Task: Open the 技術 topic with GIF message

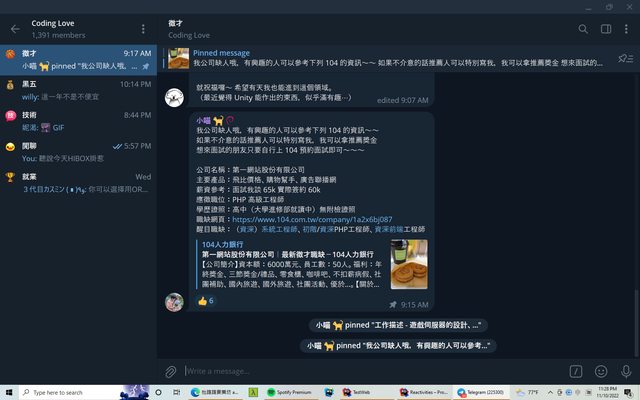Action: click(78, 121)
